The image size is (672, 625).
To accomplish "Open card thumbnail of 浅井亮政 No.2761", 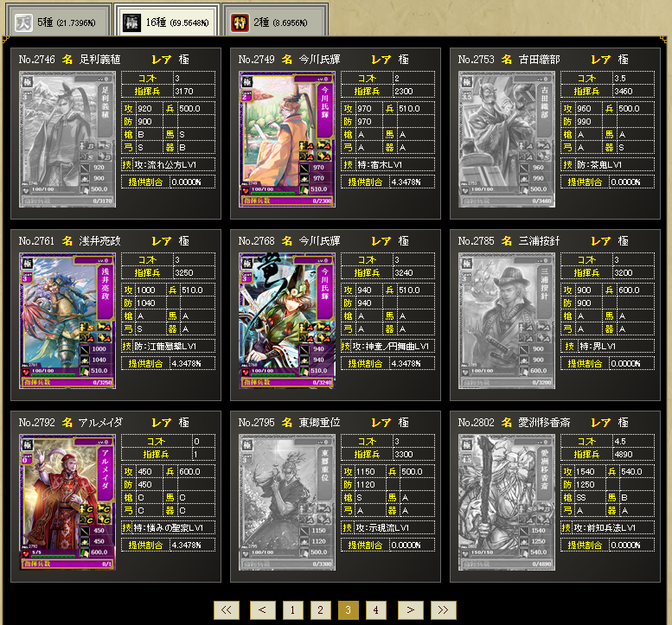I will [x=67, y=322].
